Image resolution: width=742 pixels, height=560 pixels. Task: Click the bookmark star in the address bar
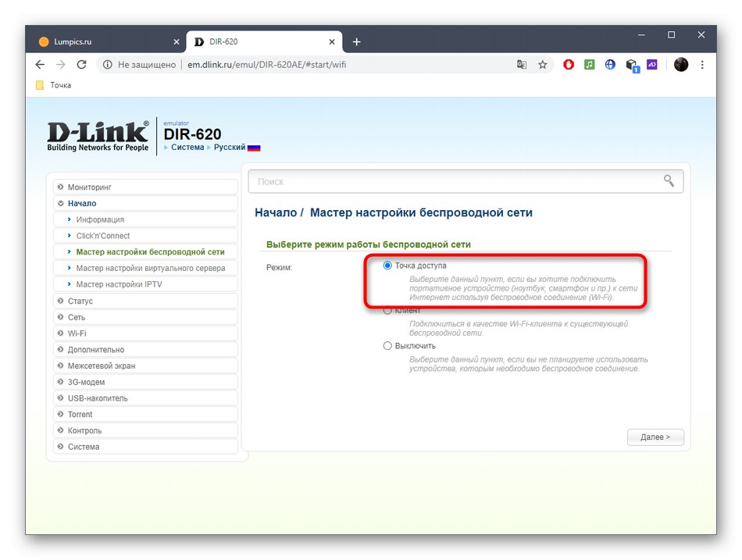coord(543,65)
